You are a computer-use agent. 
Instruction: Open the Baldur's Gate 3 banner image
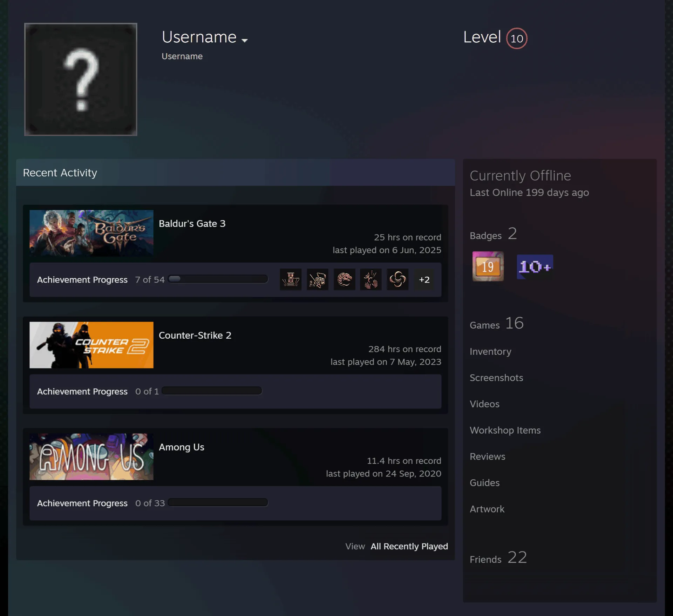pos(91,233)
